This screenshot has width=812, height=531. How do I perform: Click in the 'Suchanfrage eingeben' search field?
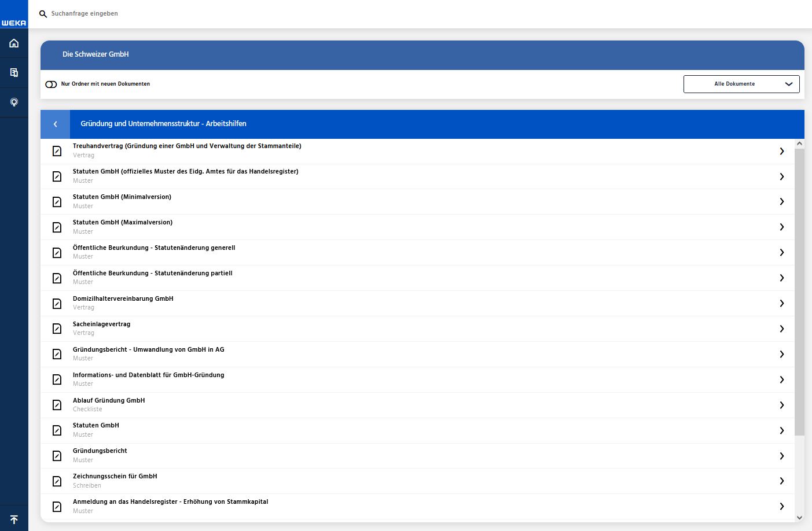coord(232,14)
